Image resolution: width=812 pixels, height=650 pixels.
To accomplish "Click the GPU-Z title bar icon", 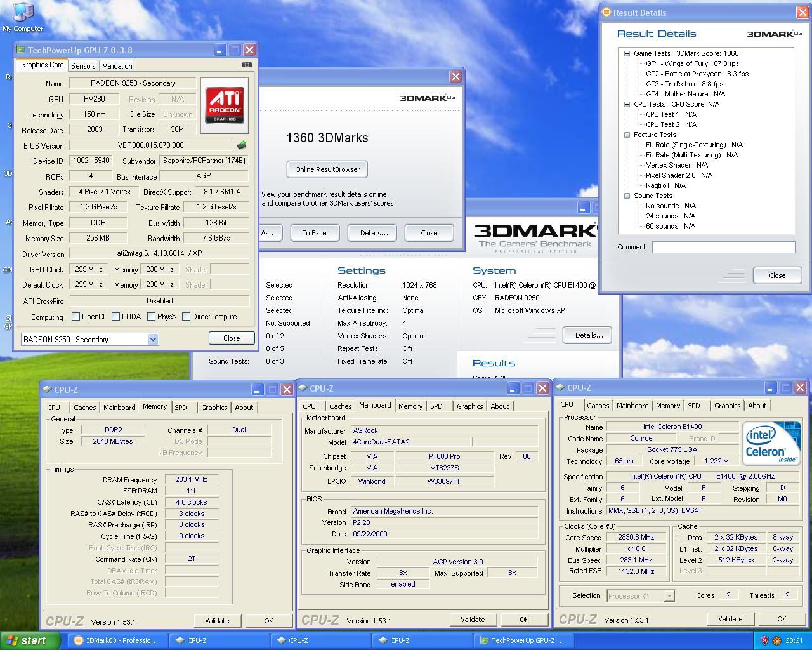I will click(x=20, y=50).
